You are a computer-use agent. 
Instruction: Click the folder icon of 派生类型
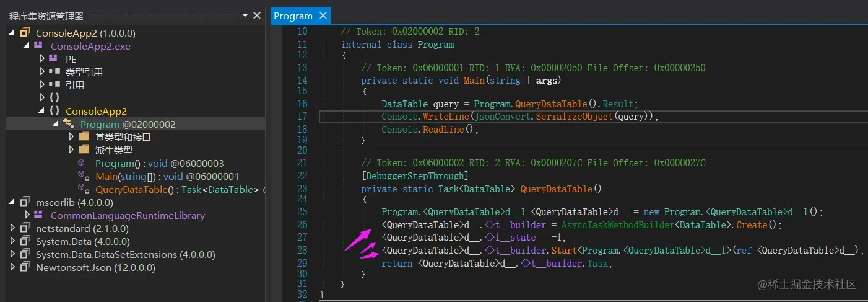tap(84, 150)
